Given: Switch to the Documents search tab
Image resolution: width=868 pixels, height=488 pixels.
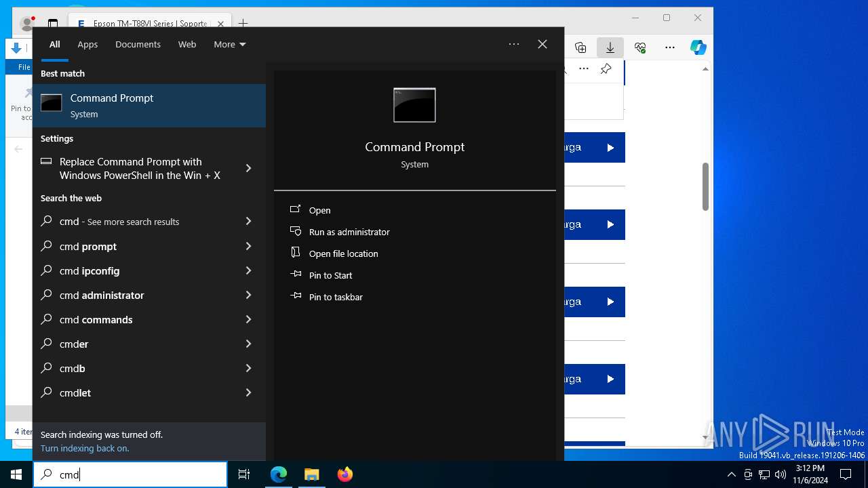Looking at the screenshot, I should point(138,44).
